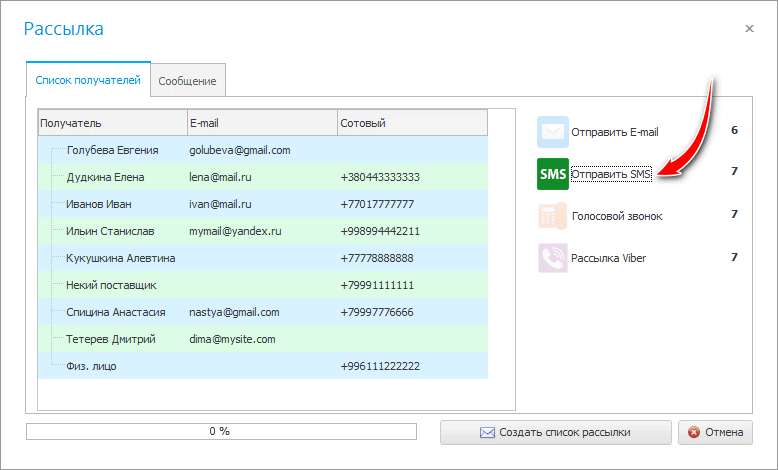The width and height of the screenshot is (778, 470).
Task: Choose Голосовой звонок option
Action: [x=617, y=216]
